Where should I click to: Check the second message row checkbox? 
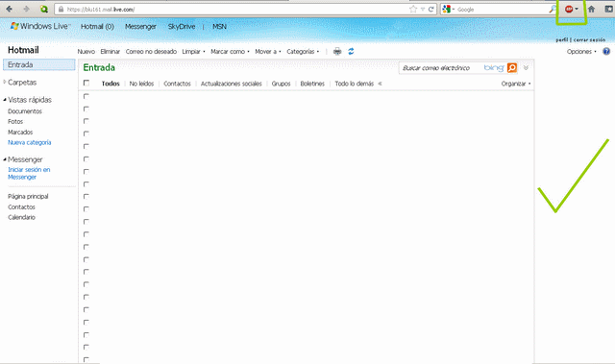(86, 109)
